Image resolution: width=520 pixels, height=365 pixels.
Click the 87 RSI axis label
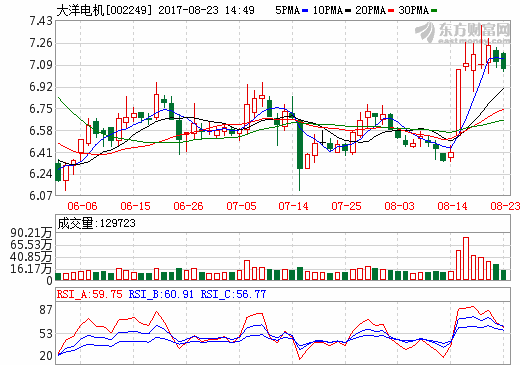46,310
